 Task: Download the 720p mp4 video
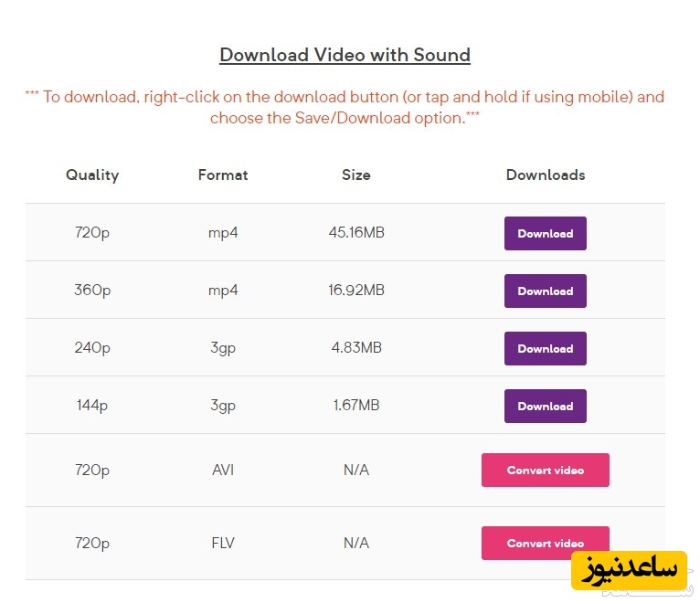point(545,233)
